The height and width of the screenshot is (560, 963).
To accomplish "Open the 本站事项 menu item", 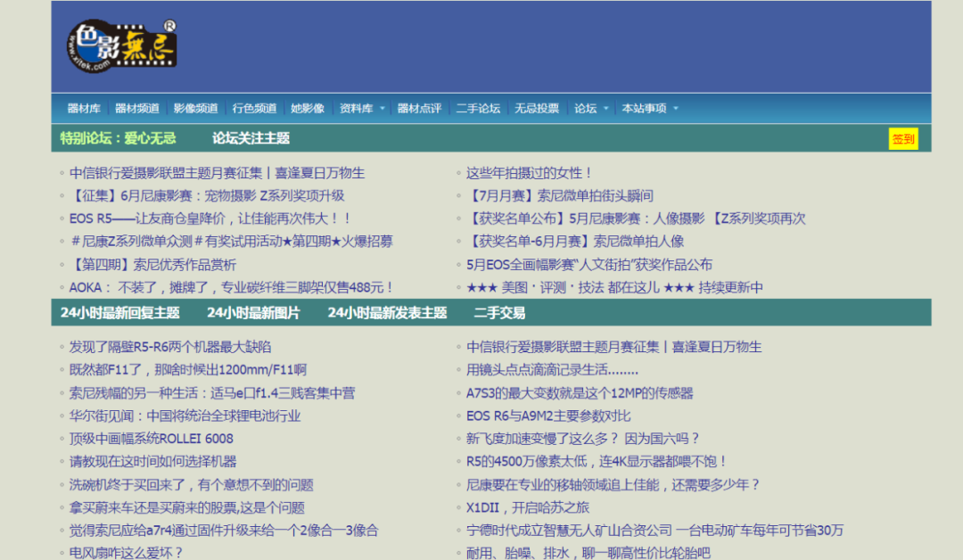I will pyautogui.click(x=645, y=109).
